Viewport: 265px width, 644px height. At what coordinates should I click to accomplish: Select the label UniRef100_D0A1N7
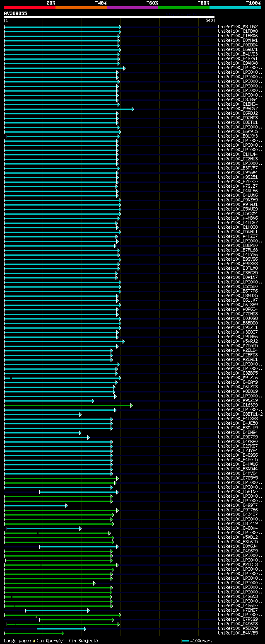pos(238,277)
